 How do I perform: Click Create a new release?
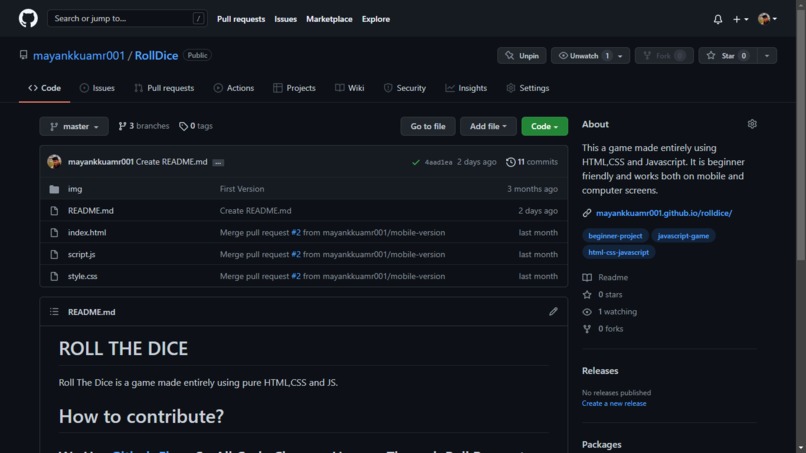(x=614, y=403)
